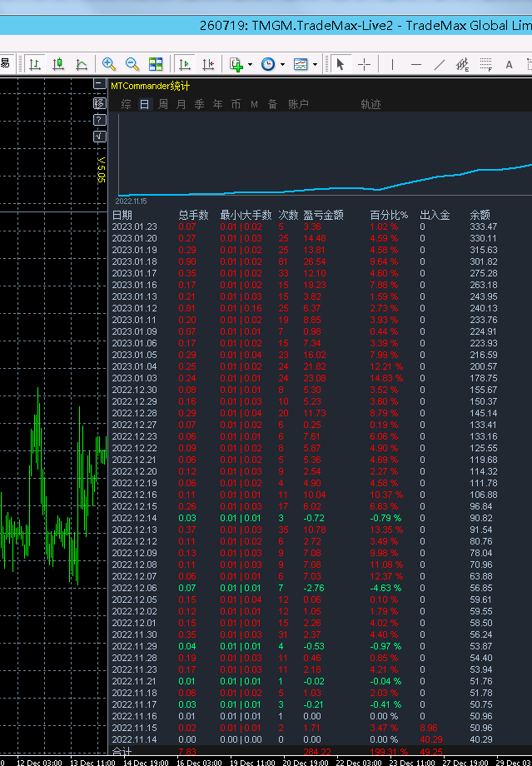
Task: Switch chart to candlesticks mode
Action: click(x=58, y=64)
